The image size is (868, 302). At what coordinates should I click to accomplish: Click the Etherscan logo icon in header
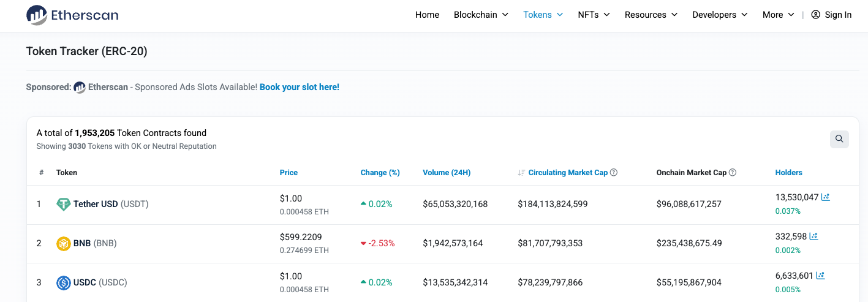37,15
